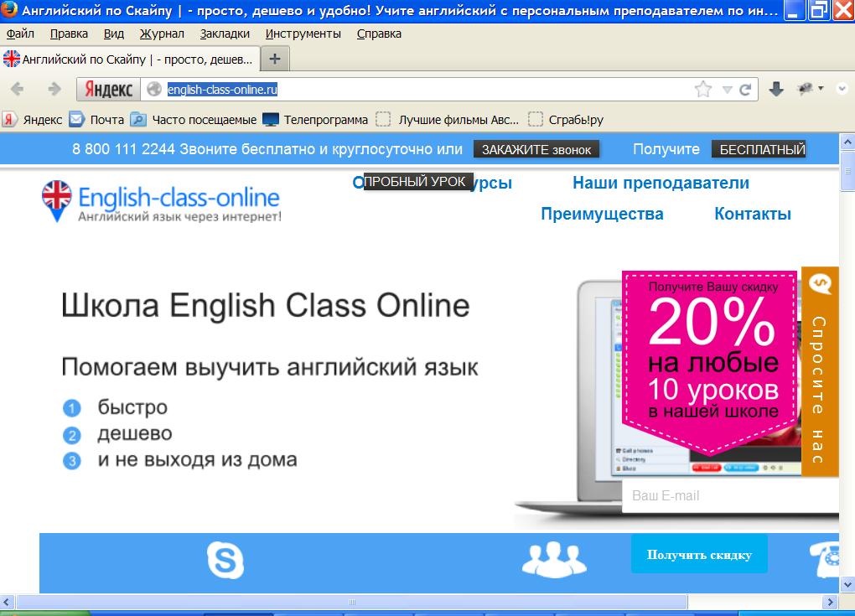This screenshot has height=616, width=855.
Task: Click the Яндекс bookmark icon
Action: point(8,119)
